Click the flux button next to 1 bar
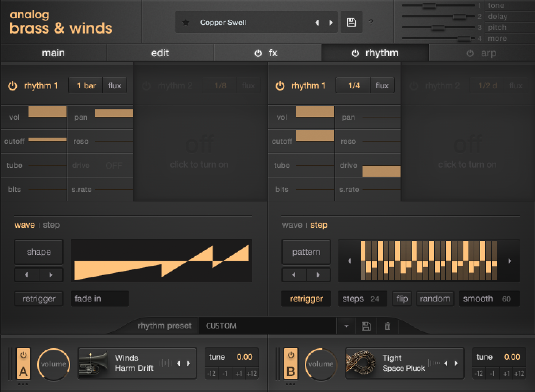Screen dimensions: 535x392 pyautogui.click(x=115, y=85)
